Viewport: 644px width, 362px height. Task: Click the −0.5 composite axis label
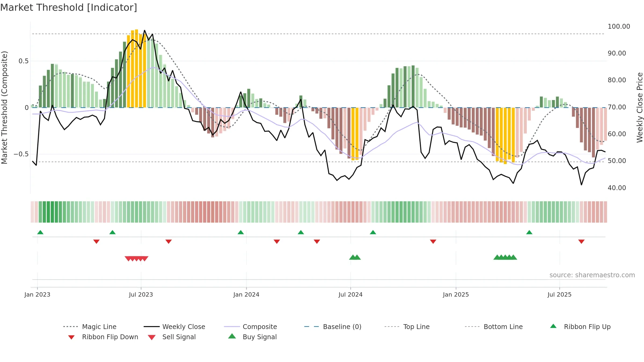tap(21, 154)
